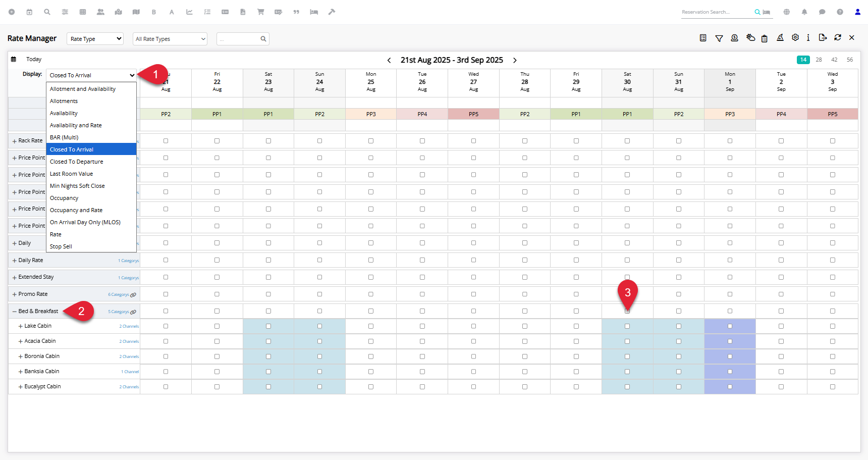Viewport: 868px width, 460px height.
Task: Click the add (plus circle) icon in top toolbar
Action: pyautogui.click(x=12, y=12)
